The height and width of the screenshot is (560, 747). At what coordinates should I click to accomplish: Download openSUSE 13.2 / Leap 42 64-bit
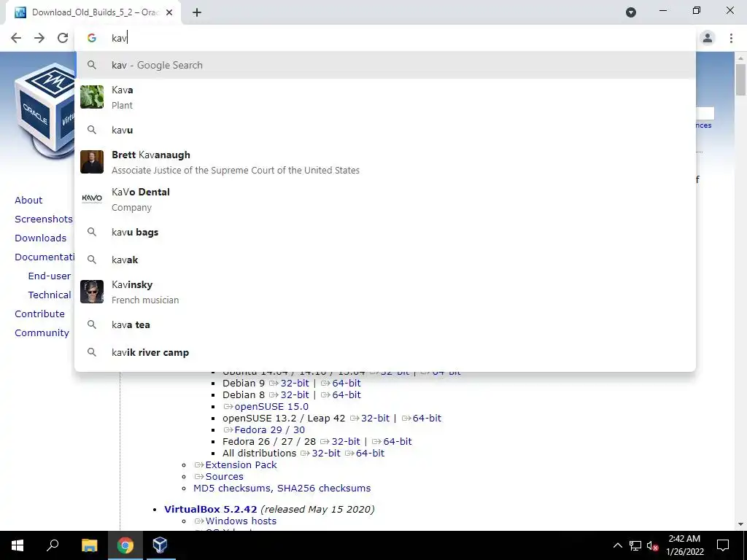428,418
